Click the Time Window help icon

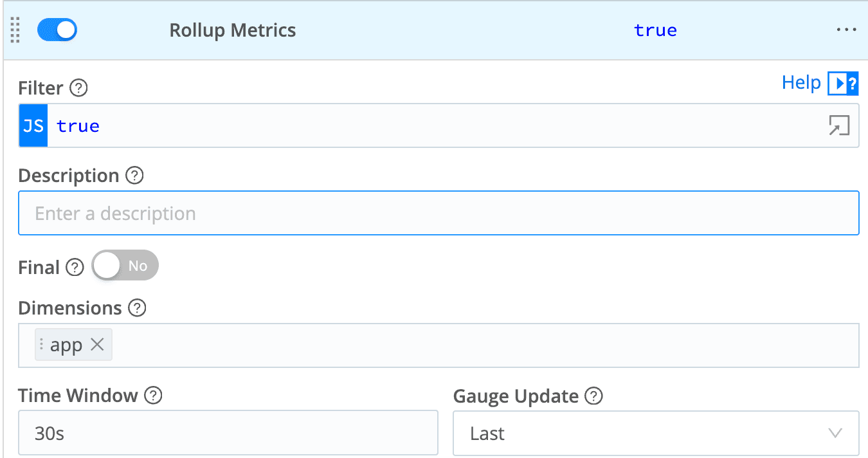(x=153, y=396)
